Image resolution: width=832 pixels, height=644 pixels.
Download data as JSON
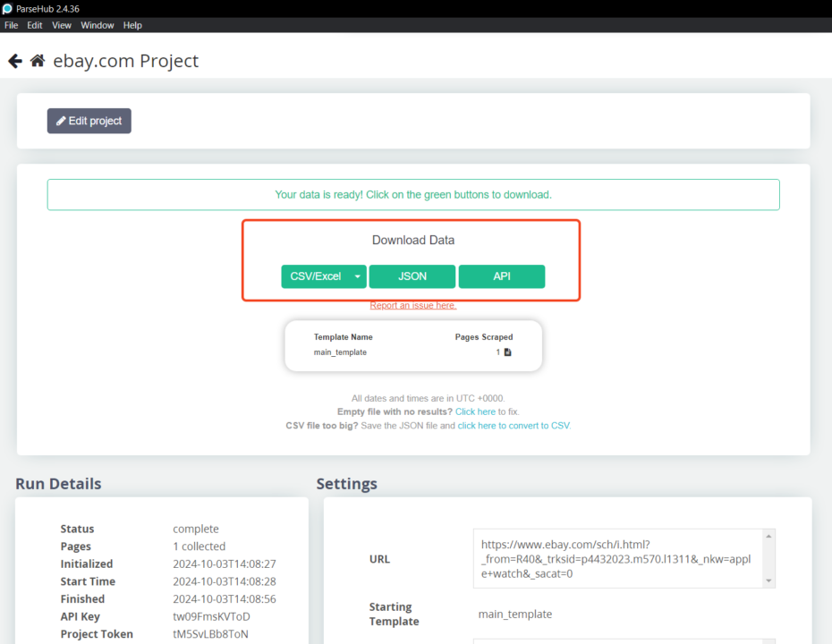pos(412,276)
